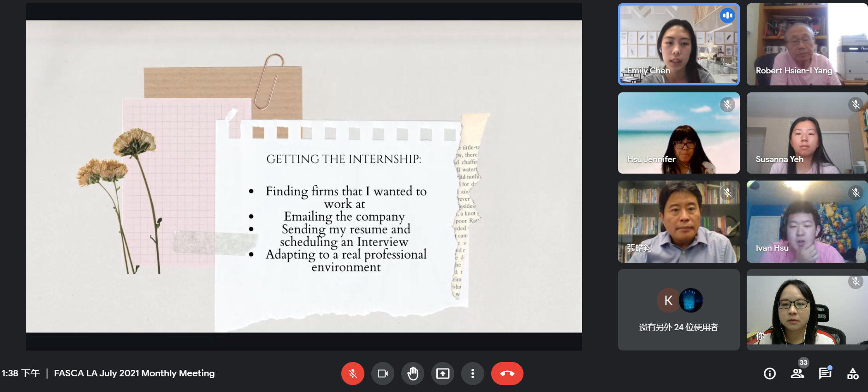868x392 pixels.
Task: Show the participants list panel
Action: click(797, 374)
